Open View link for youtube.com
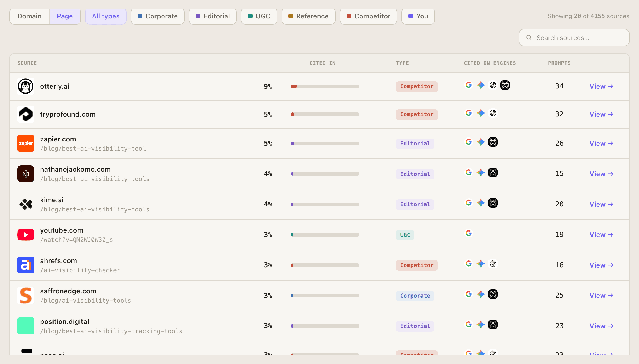The height and width of the screenshot is (364, 639). pos(602,235)
